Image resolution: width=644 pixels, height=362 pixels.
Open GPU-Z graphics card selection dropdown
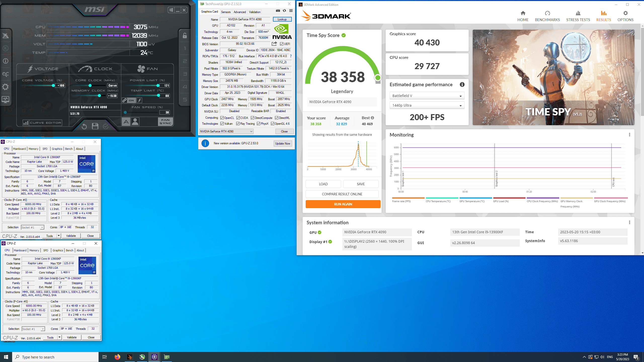[x=226, y=131]
